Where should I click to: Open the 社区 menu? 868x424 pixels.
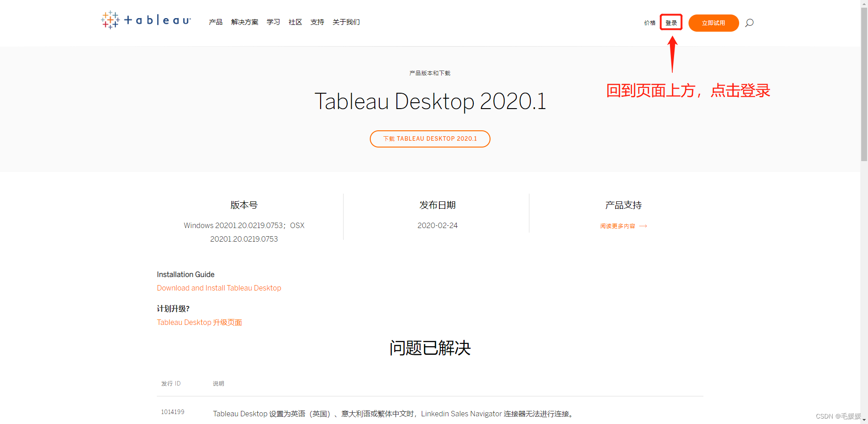coord(295,22)
